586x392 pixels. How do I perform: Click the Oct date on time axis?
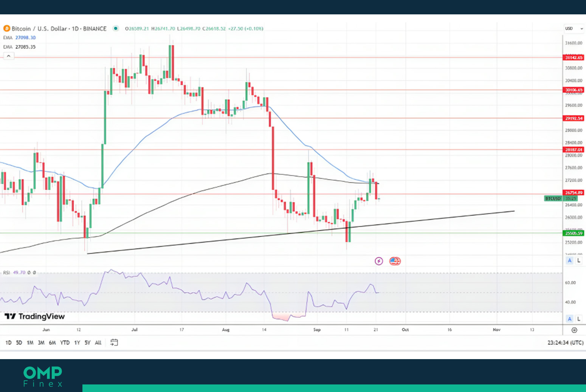(x=405, y=330)
